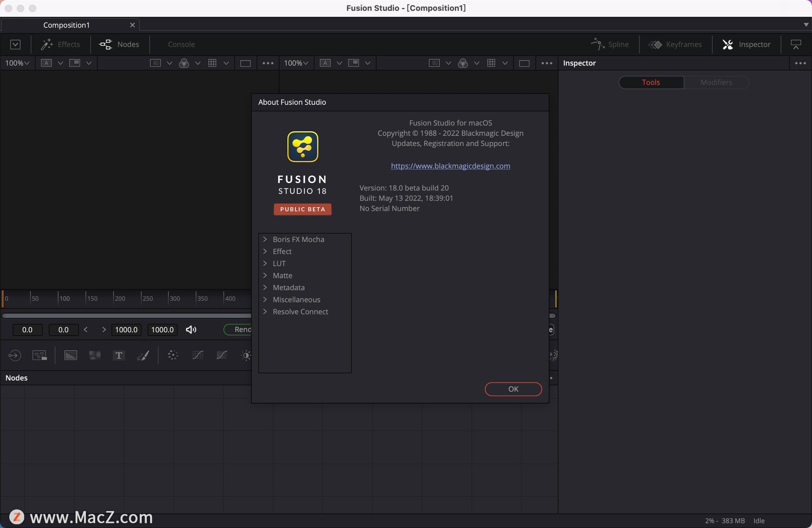Click the left viewer color channels icon

click(x=184, y=63)
